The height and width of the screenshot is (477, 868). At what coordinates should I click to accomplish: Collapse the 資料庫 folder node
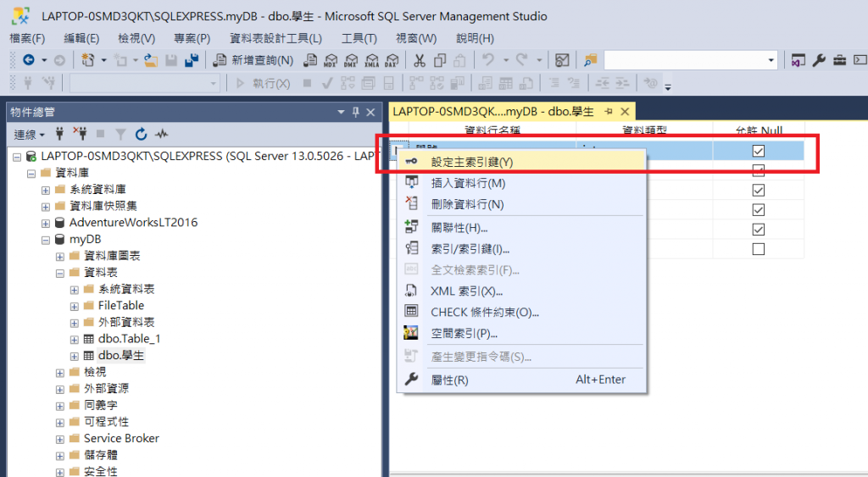(x=31, y=174)
